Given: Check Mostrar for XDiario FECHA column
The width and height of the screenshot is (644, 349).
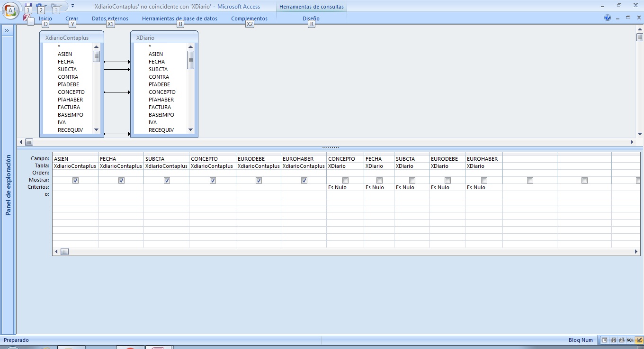Looking at the screenshot, I should tap(379, 180).
